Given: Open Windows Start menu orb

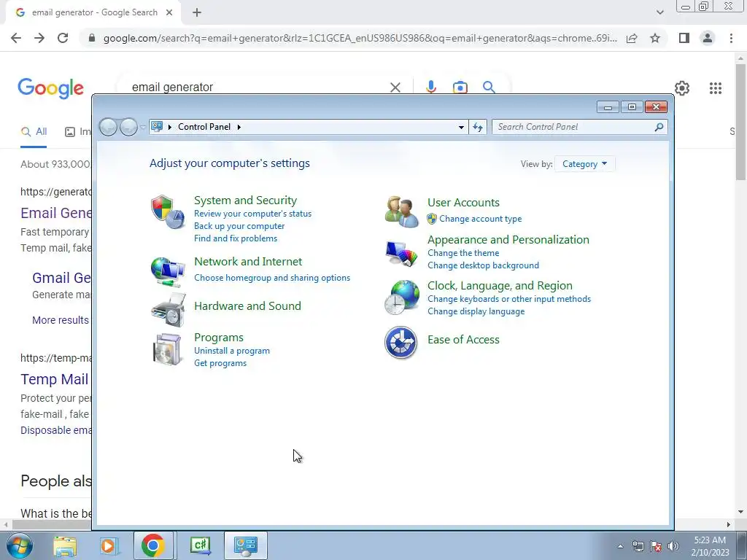Looking at the screenshot, I should click(20, 545).
